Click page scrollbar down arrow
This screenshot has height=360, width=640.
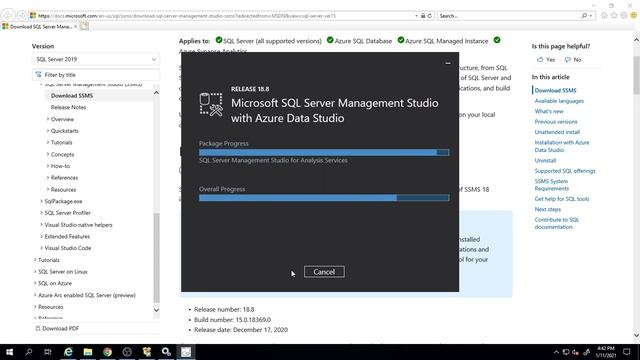click(636, 335)
